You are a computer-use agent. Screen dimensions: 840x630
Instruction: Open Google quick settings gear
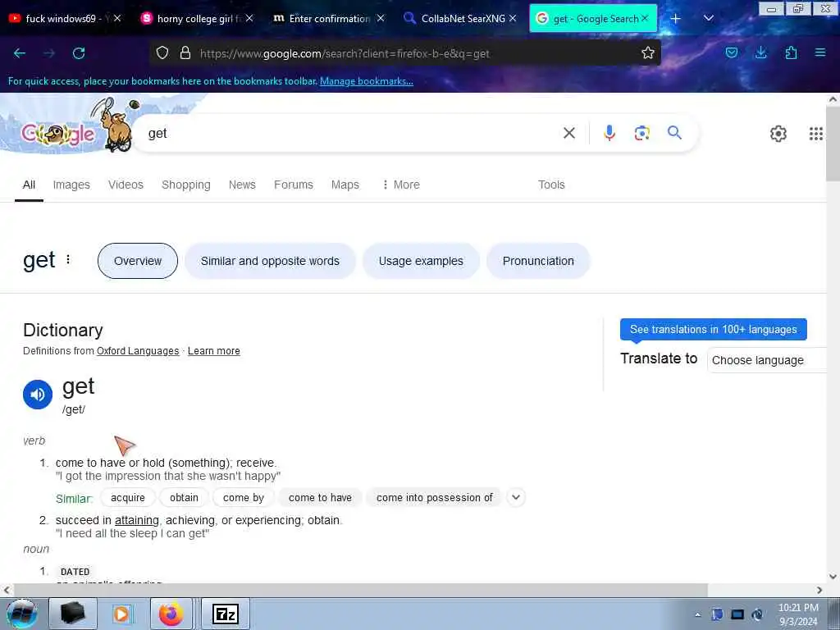(x=778, y=134)
